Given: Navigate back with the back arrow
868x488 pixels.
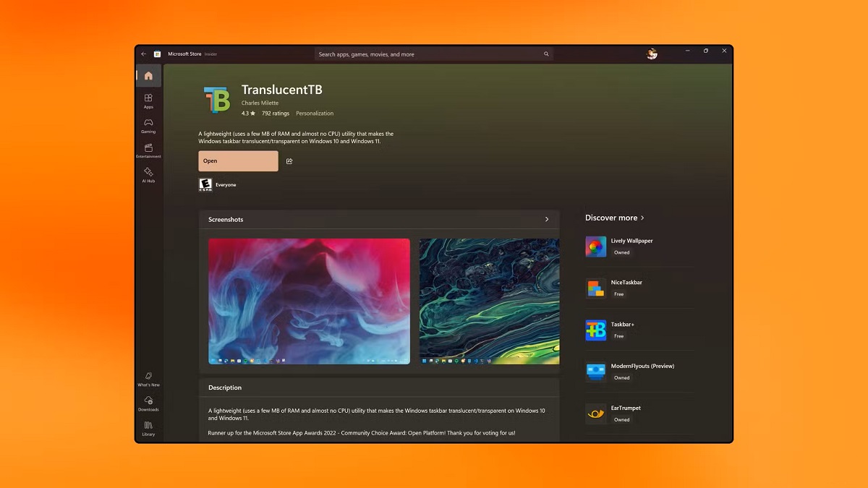Looking at the screenshot, I should click(142, 53).
